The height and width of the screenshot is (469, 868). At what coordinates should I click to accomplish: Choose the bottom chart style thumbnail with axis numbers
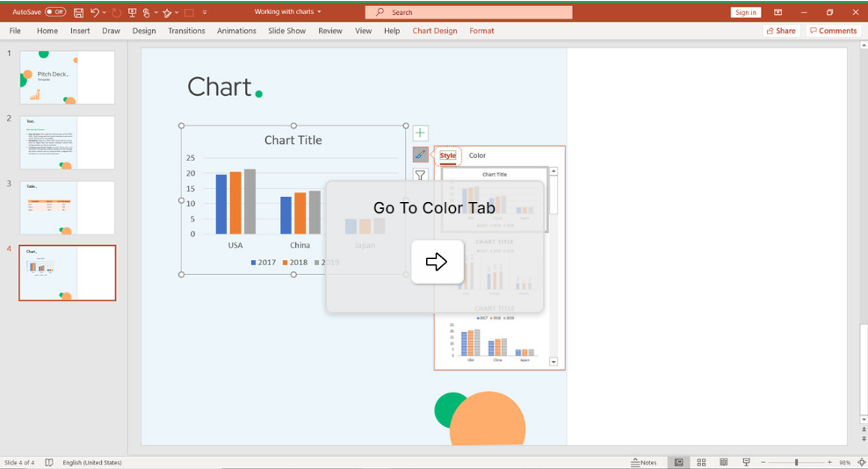495,339
